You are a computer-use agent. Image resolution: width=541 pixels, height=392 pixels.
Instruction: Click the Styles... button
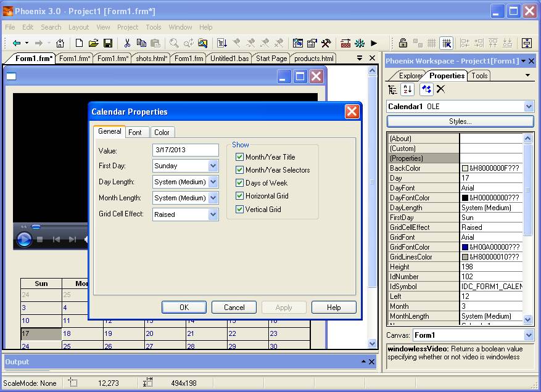click(460, 121)
